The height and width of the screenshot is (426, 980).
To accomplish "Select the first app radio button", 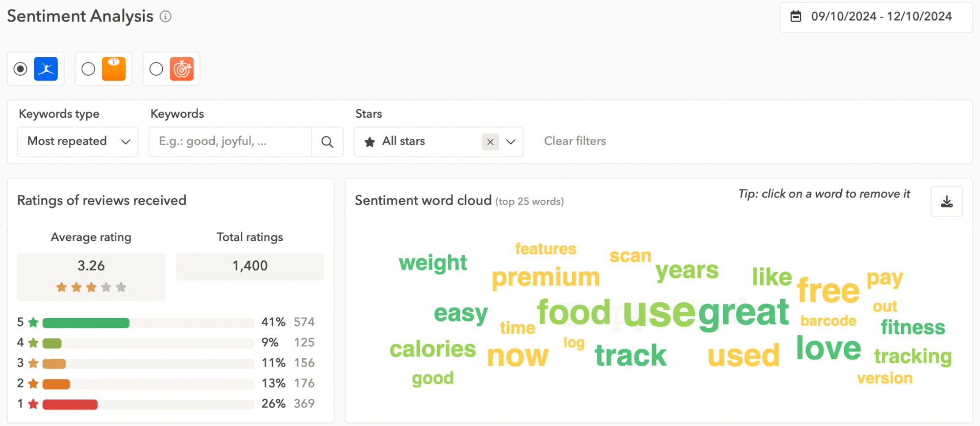I will click(x=20, y=69).
